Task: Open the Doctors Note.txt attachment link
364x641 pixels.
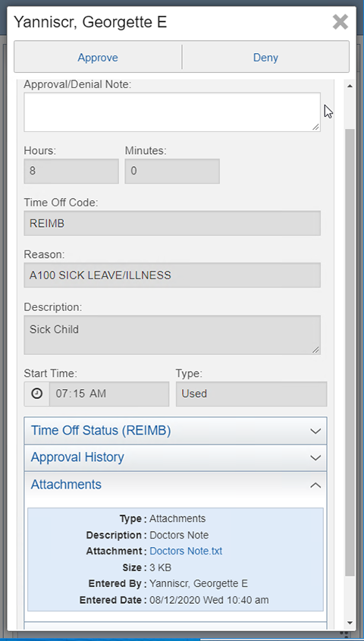Action: coord(186,551)
